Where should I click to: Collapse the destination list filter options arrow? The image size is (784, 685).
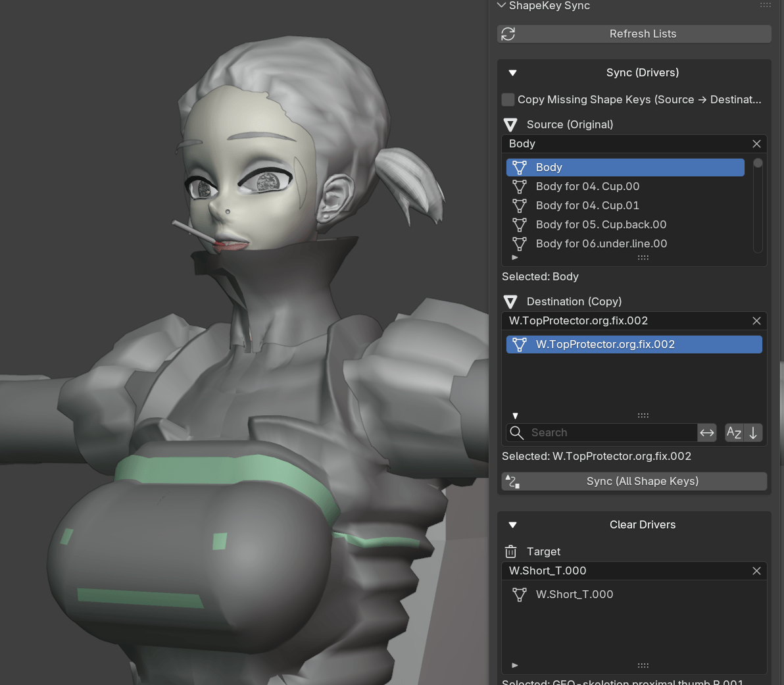tap(515, 415)
